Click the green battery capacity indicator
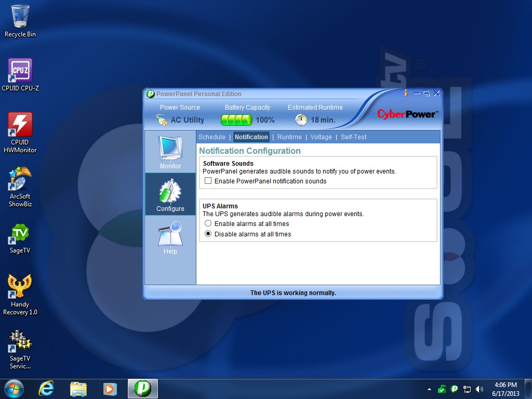The width and height of the screenshot is (532, 399). point(236,120)
